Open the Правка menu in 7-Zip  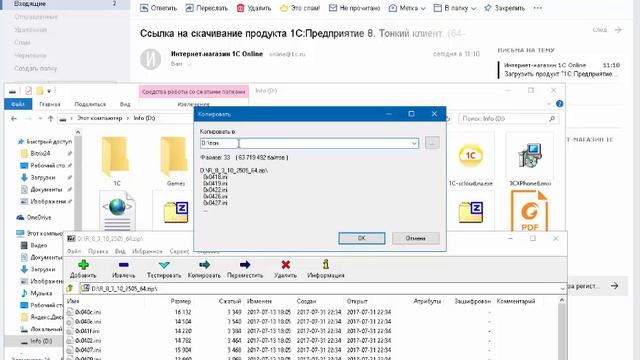tap(98, 251)
